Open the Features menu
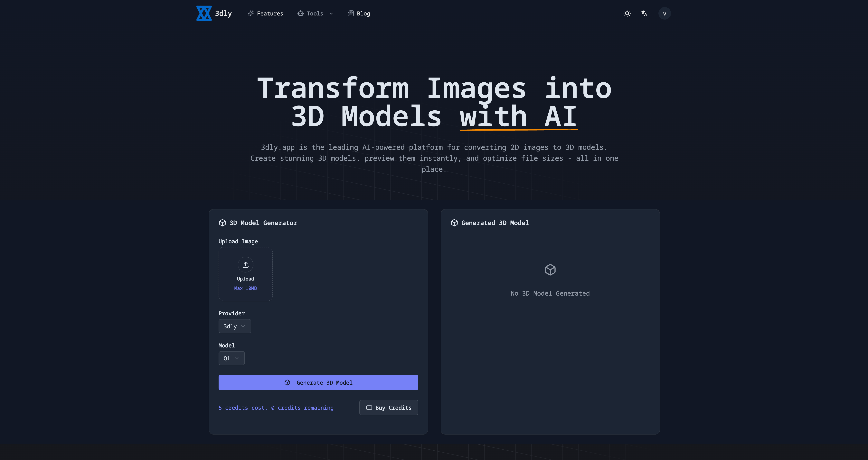868x460 pixels. (x=265, y=13)
